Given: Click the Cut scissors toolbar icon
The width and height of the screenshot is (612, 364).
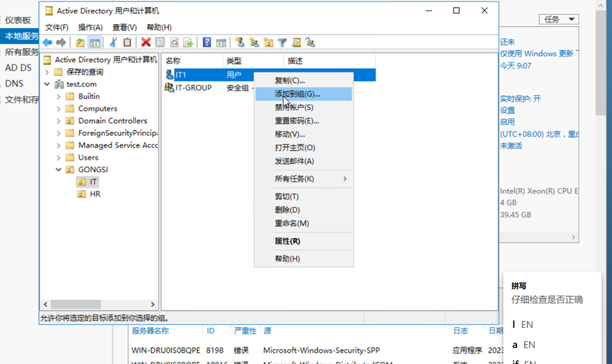Looking at the screenshot, I should click(x=113, y=42).
